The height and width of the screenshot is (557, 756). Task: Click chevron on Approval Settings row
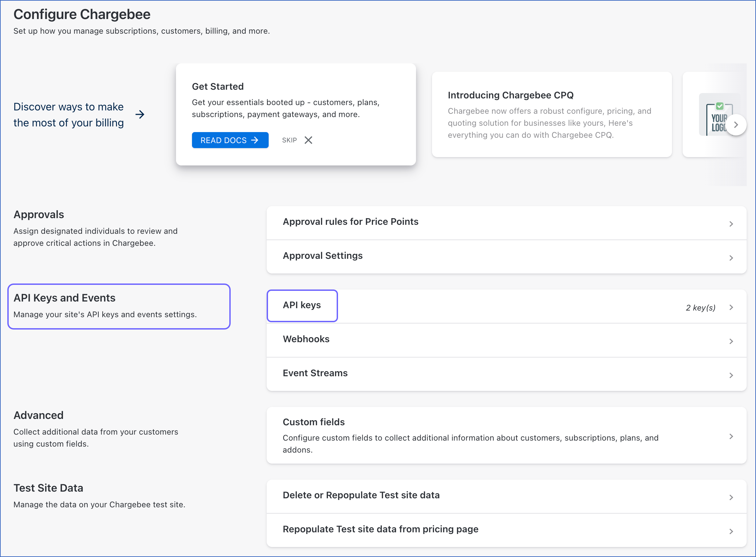(x=731, y=258)
